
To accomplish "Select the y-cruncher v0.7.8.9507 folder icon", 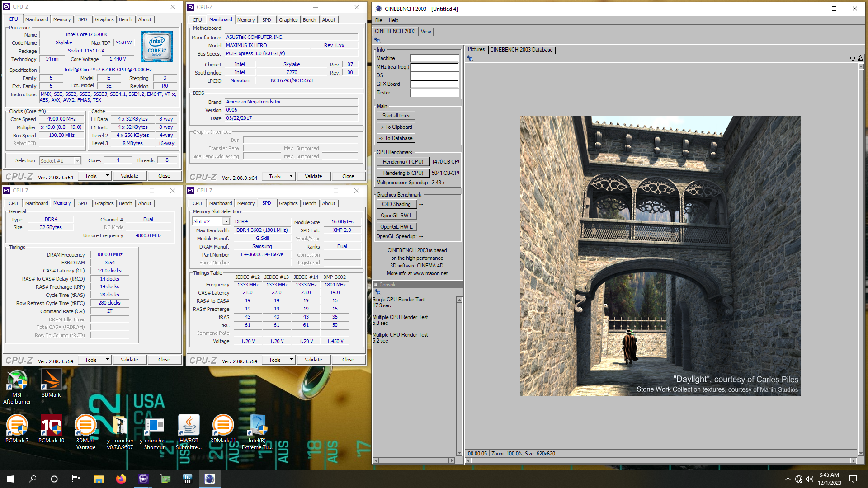I will point(120,432).
